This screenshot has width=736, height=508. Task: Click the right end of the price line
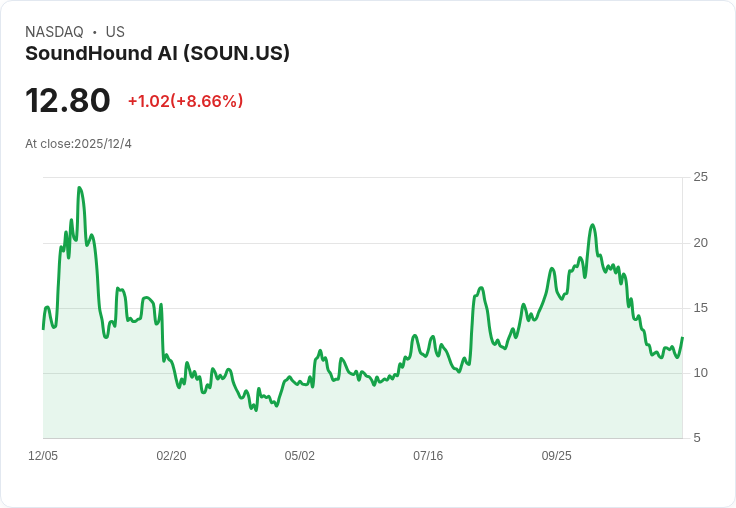tap(682, 338)
